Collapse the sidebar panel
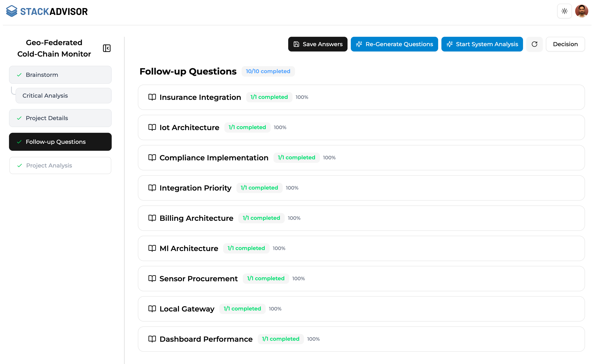The image size is (594, 364). [107, 48]
